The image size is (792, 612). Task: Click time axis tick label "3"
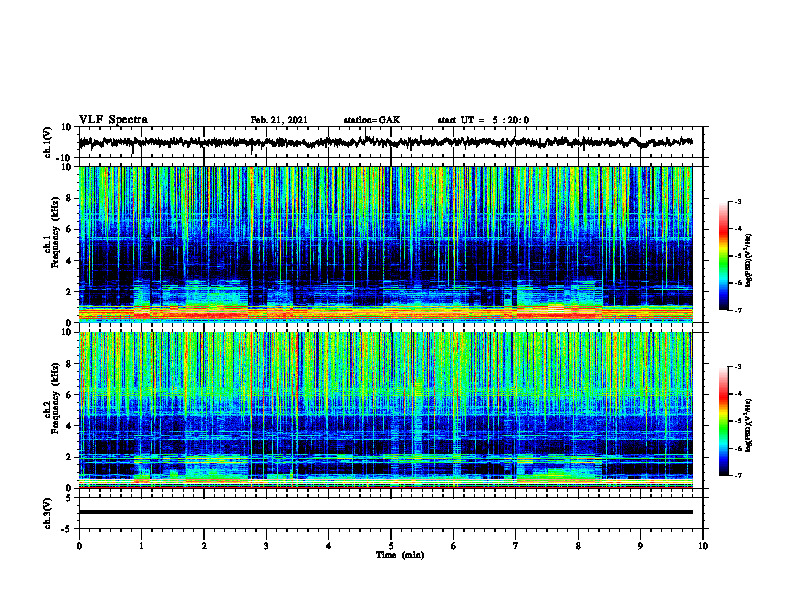coord(266,546)
